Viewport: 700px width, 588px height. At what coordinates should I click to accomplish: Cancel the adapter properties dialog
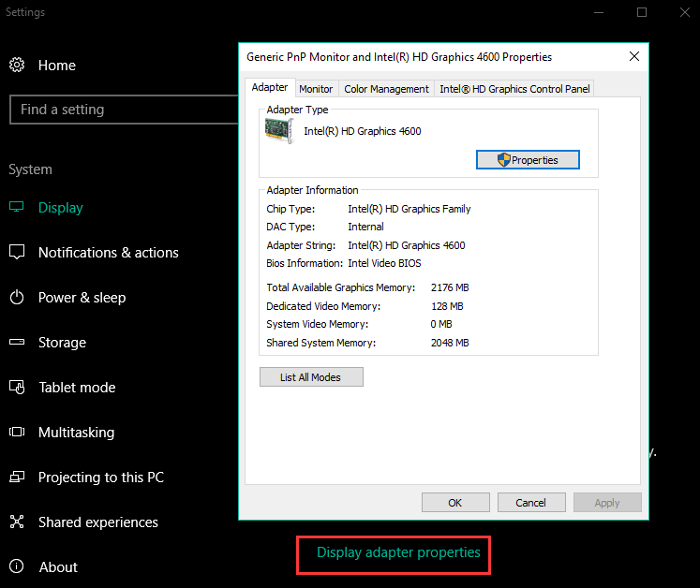531,503
